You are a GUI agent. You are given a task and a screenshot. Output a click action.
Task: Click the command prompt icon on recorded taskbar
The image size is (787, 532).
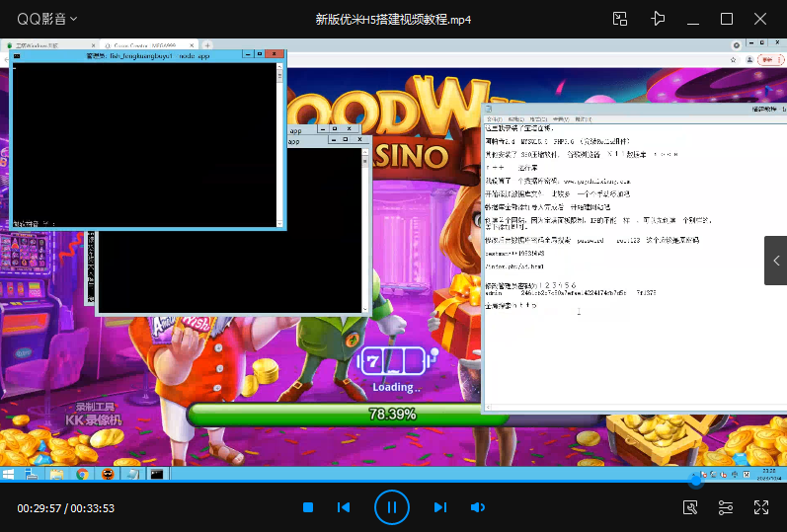point(157,474)
